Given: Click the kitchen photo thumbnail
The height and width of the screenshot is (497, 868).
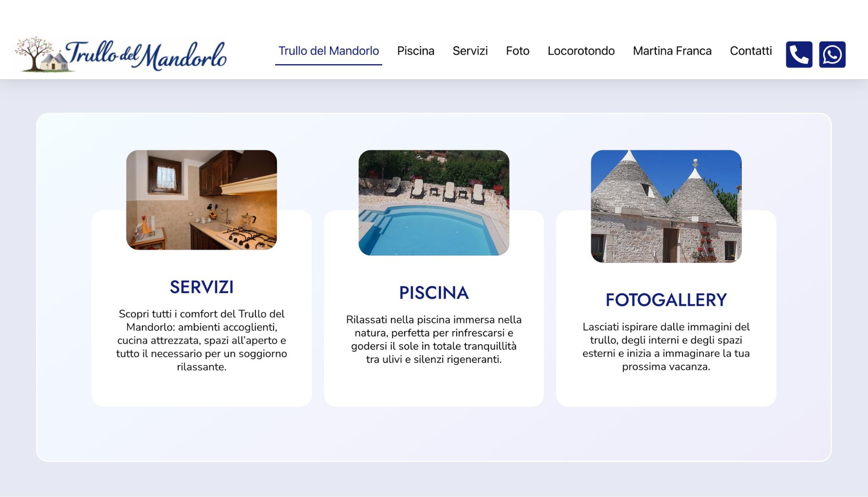Looking at the screenshot, I should click(x=201, y=200).
